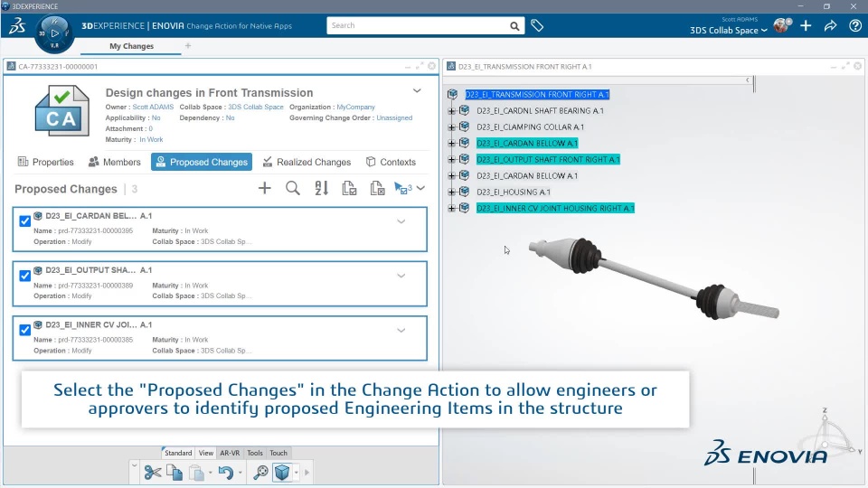Screen dimensions: 868x488
Task: Open owner link Scott ADAMS
Action: pos(153,108)
